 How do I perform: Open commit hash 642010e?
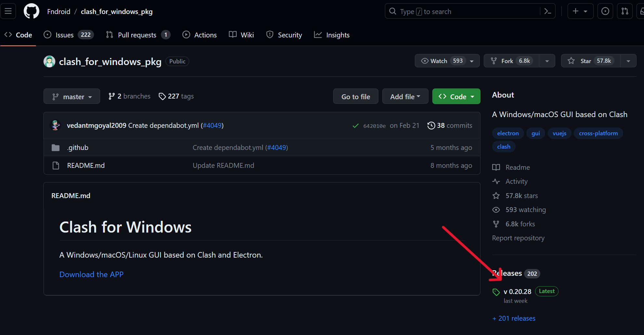click(x=375, y=126)
